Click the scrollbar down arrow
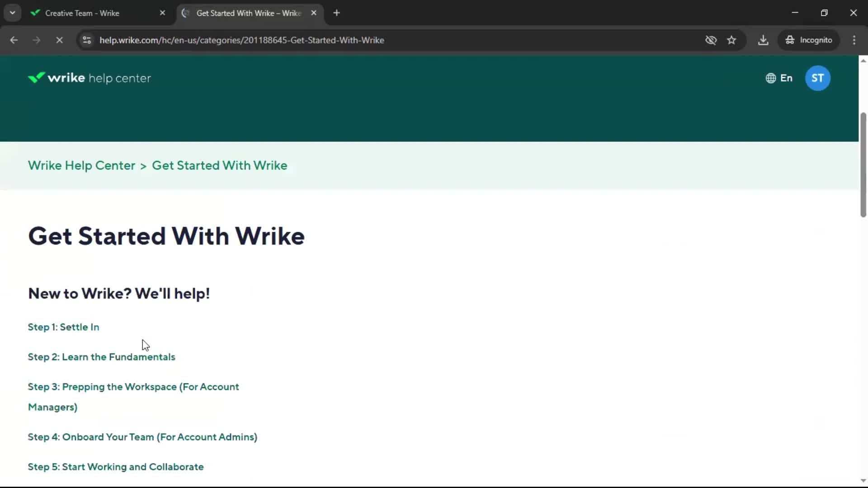868x488 pixels. (x=863, y=481)
